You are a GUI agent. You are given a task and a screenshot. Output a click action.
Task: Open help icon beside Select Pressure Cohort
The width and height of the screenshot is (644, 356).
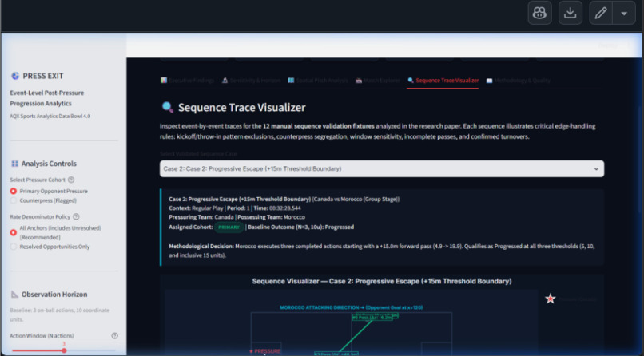tap(71, 180)
